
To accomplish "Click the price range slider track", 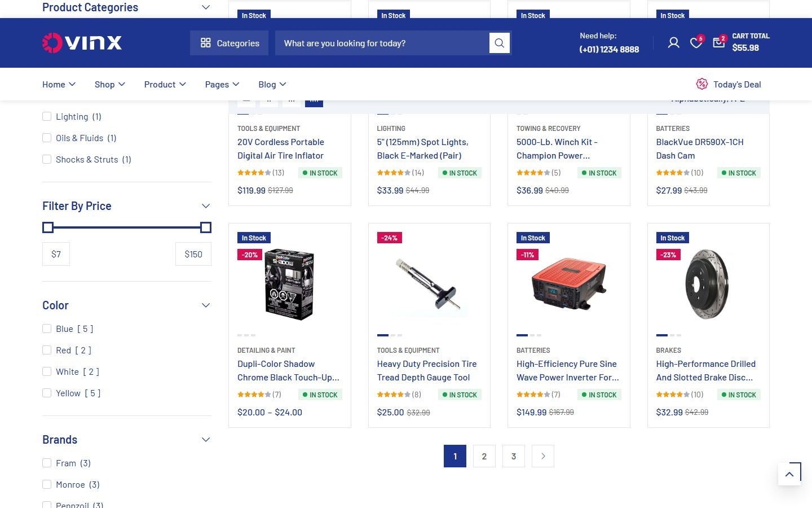I will [x=127, y=227].
